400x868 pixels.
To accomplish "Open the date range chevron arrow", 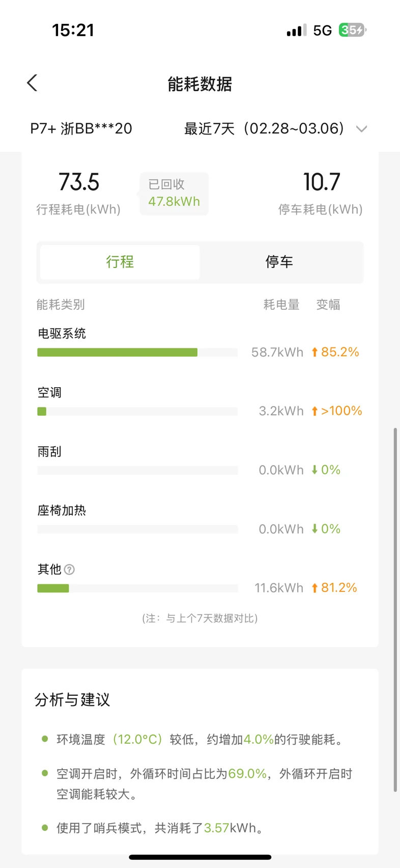I will coord(361,129).
